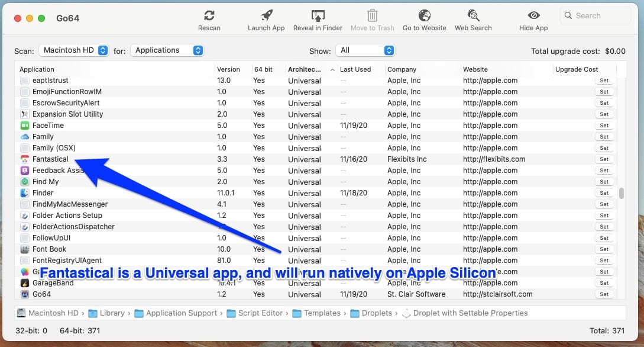Screen dimensions: 644x347
Task: Click Templates folder in path bar
Action: (316, 313)
